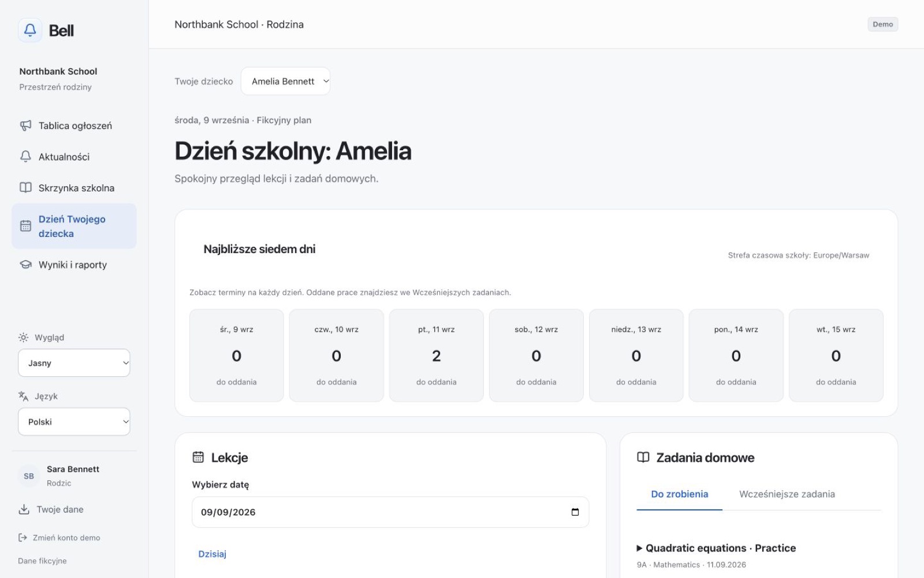Click the book icon by Zadania domowe
Image resolution: width=924 pixels, height=578 pixels.
click(x=643, y=457)
